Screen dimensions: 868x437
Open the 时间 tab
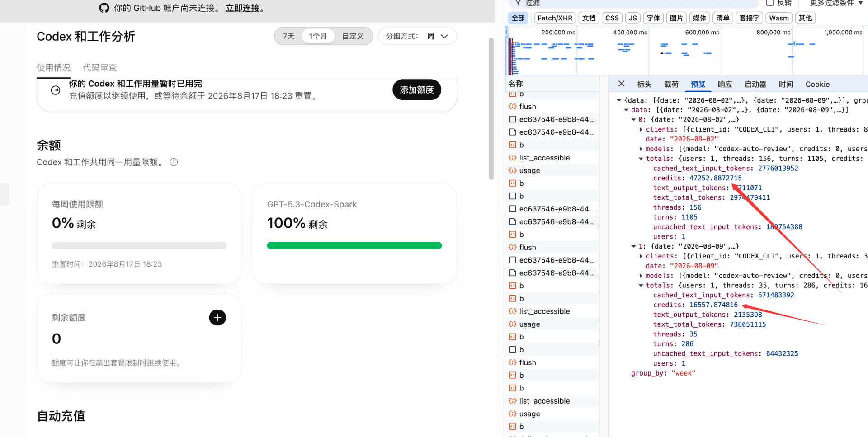point(786,84)
